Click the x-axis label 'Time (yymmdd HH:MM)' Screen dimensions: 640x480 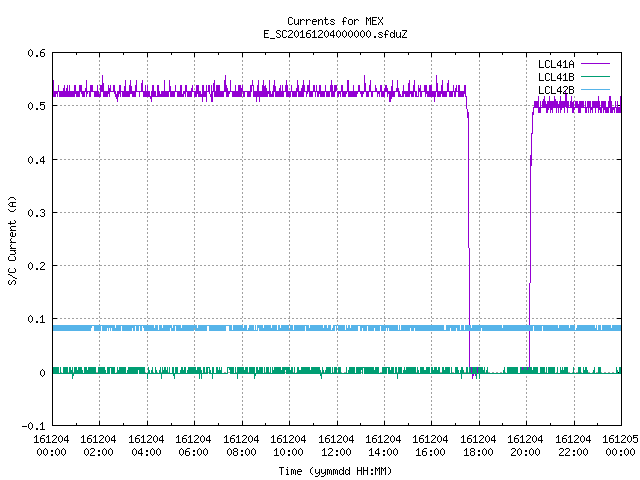click(x=335, y=471)
